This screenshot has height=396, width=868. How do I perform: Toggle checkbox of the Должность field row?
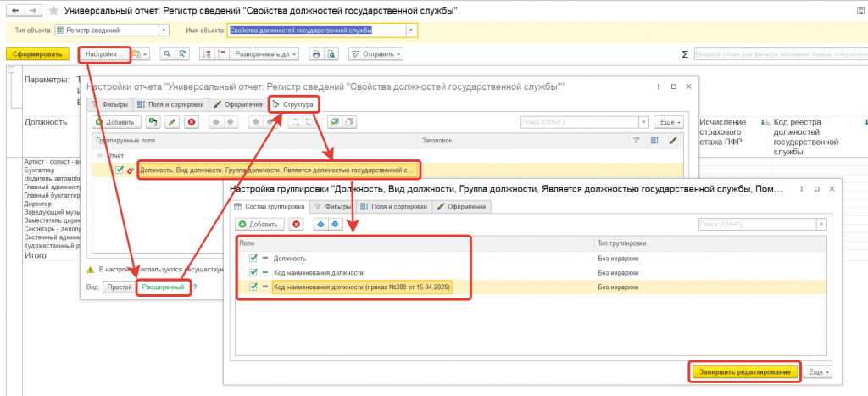[253, 258]
